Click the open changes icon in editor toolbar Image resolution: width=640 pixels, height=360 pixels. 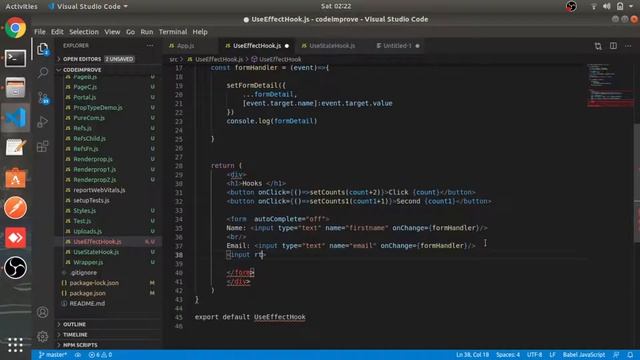pos(598,46)
